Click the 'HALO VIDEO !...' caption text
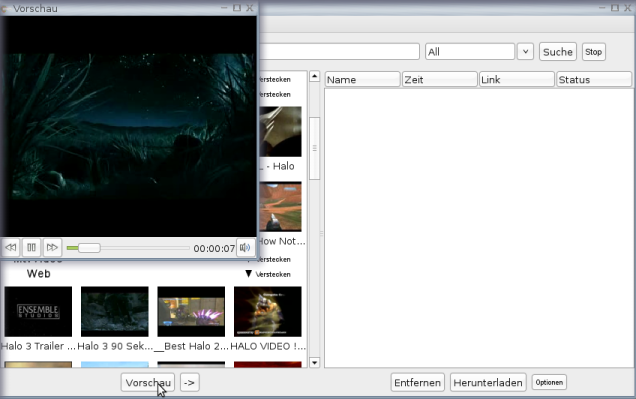Image resolution: width=636 pixels, height=399 pixels. [268, 346]
